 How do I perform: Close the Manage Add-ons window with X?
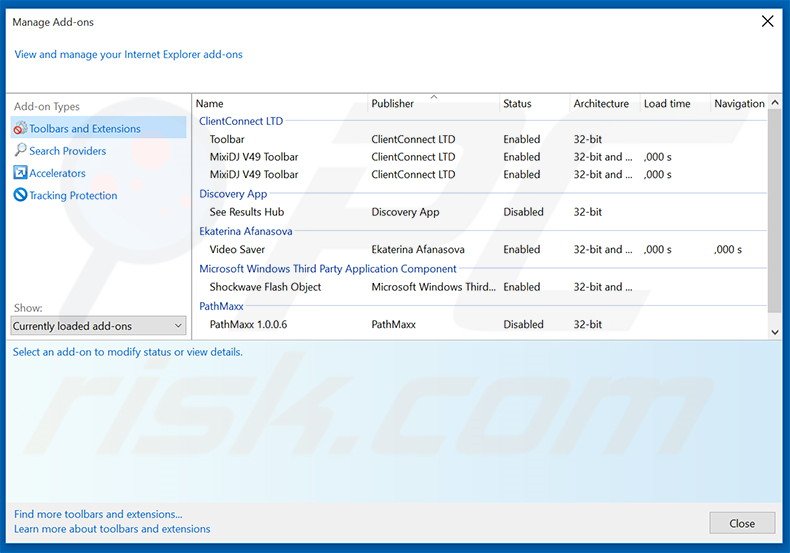coord(767,21)
